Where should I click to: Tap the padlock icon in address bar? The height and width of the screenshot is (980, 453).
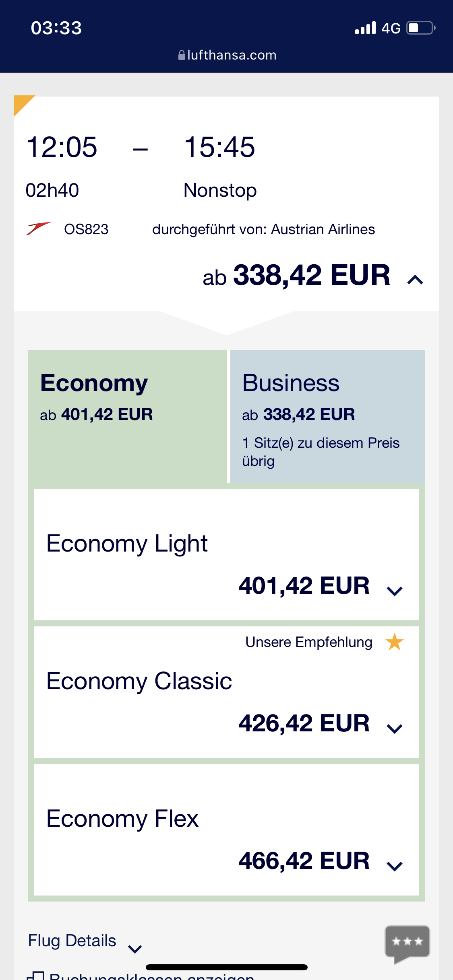coord(182,55)
